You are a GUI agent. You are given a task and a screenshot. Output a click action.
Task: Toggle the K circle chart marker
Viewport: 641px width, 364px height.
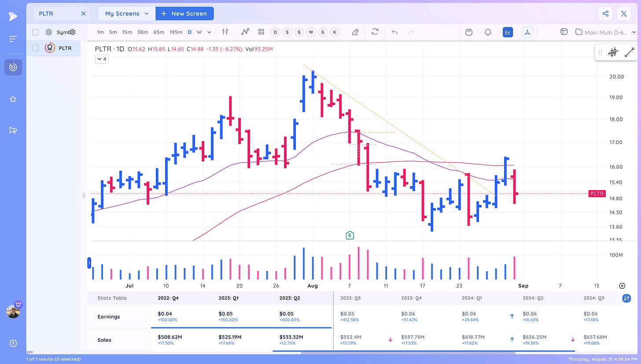335,32
